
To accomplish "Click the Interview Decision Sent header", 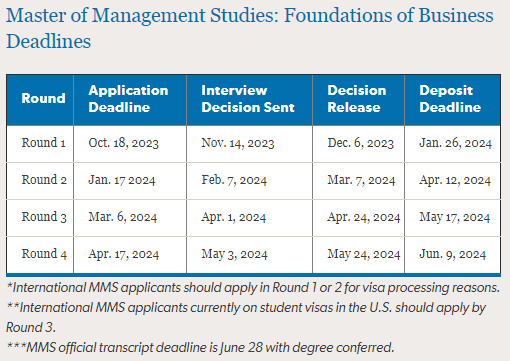I will point(248,99).
